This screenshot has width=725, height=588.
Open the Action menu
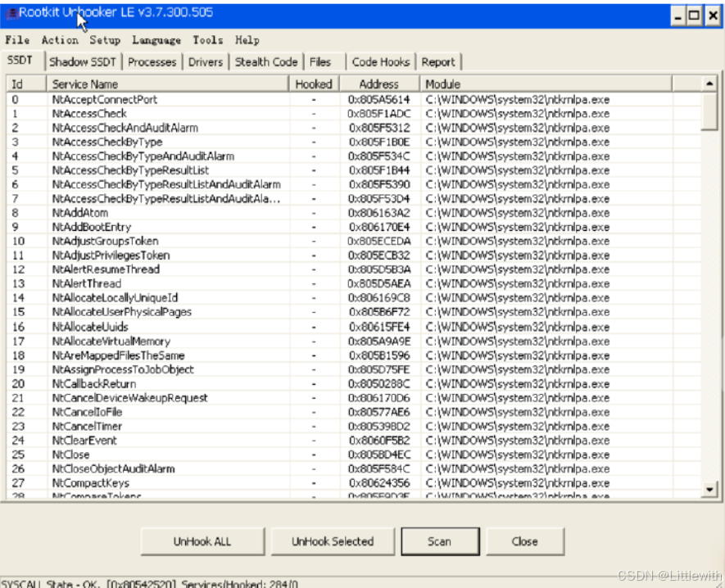click(60, 40)
